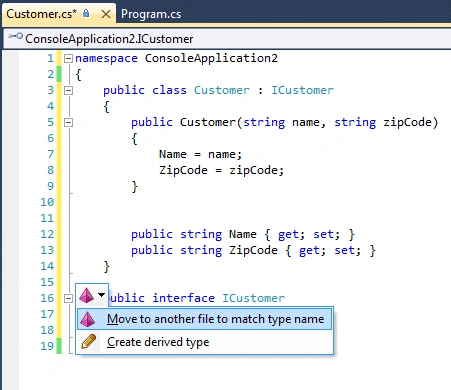Choose Create derived type option

205,342
